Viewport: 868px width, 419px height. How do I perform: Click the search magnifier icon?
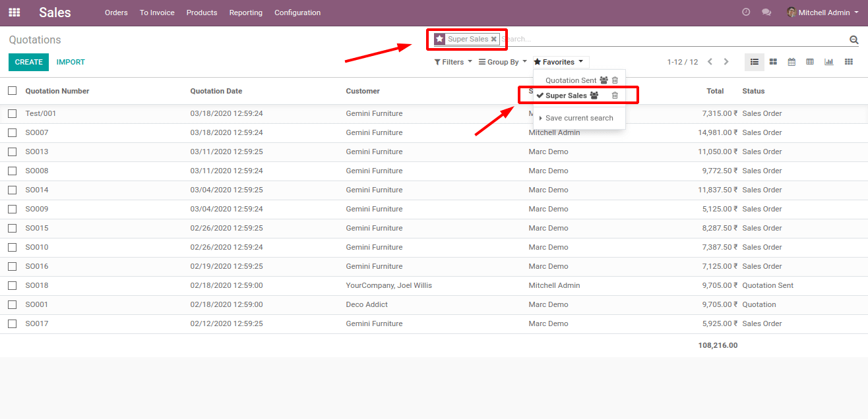854,40
